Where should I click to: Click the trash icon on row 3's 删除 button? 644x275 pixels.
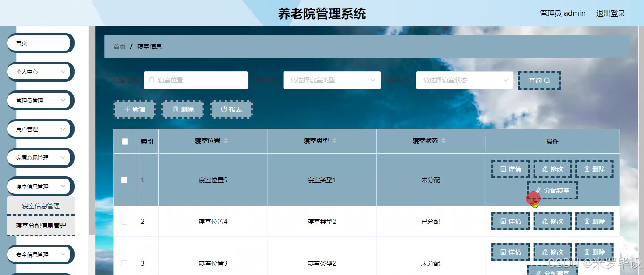(586, 252)
